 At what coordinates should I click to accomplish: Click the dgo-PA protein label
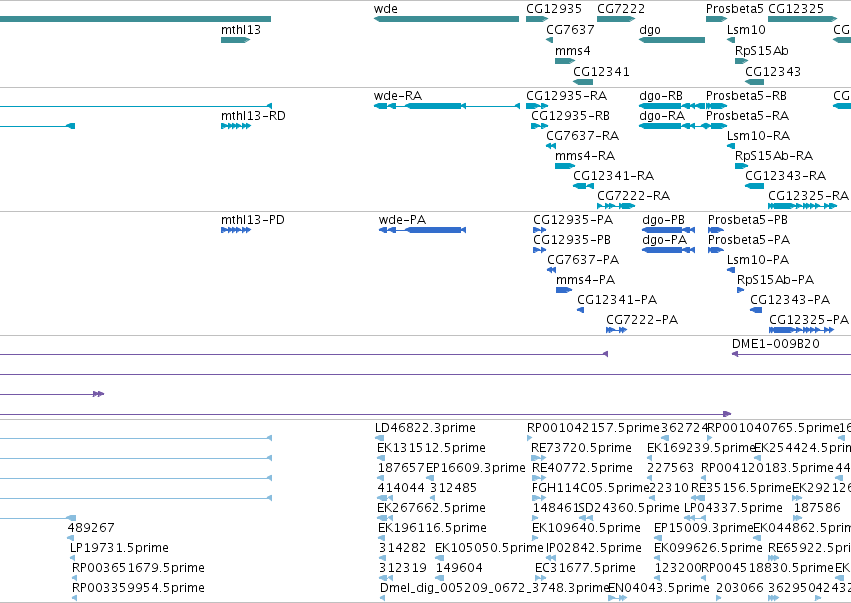[664, 239]
